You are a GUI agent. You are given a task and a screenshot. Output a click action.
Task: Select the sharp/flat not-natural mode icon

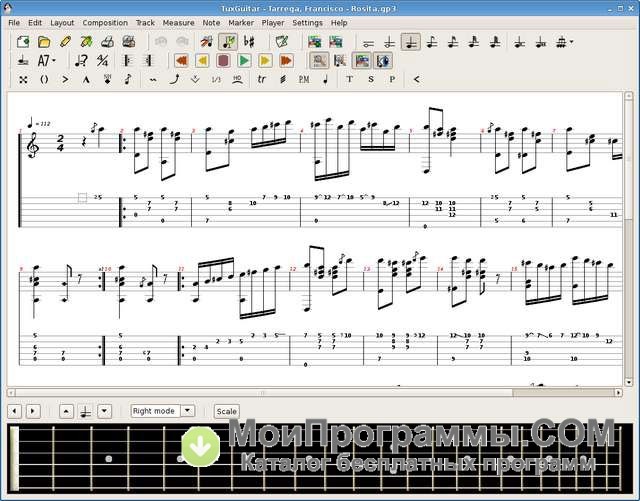(249, 42)
